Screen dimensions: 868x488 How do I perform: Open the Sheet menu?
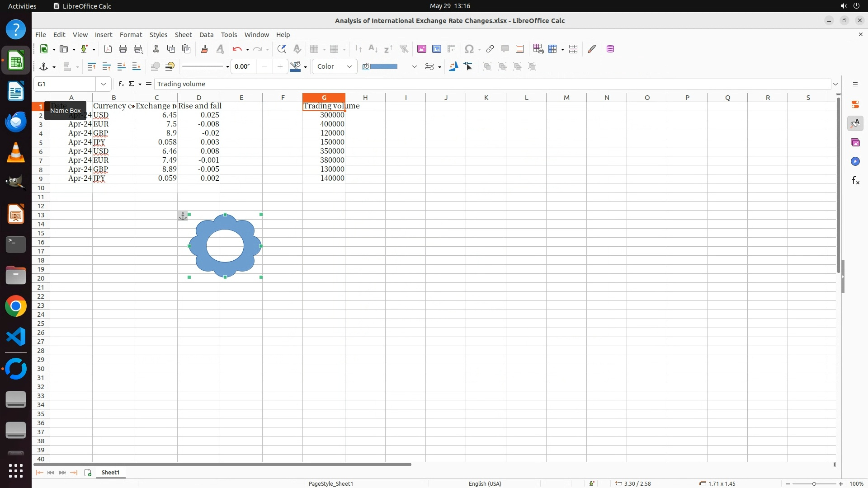point(183,35)
